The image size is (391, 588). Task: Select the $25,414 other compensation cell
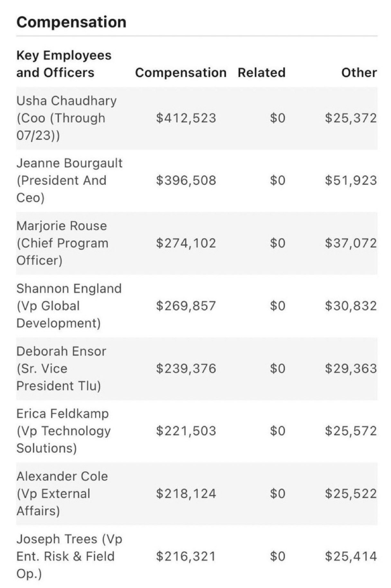coord(350,556)
